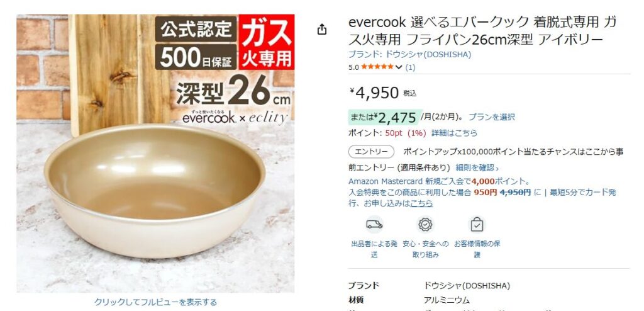Click the お客様情報の保護 label
The image size is (644, 311).
tap(477, 249)
